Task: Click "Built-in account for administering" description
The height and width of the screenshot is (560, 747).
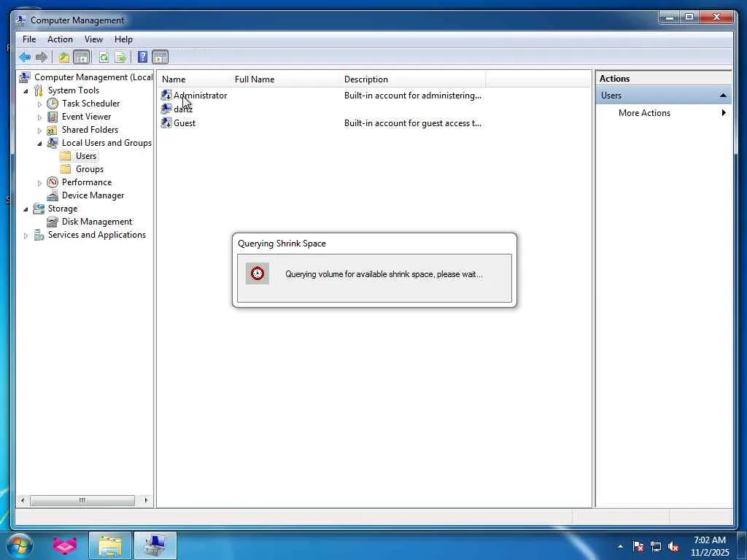Action: [413, 96]
